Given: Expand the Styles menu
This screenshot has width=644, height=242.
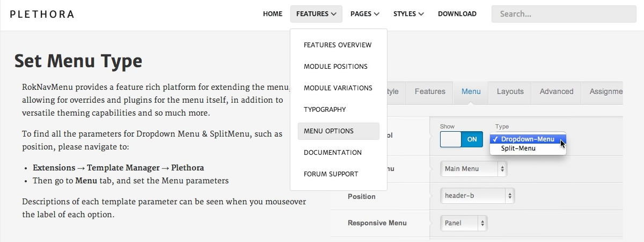Looking at the screenshot, I should [408, 14].
